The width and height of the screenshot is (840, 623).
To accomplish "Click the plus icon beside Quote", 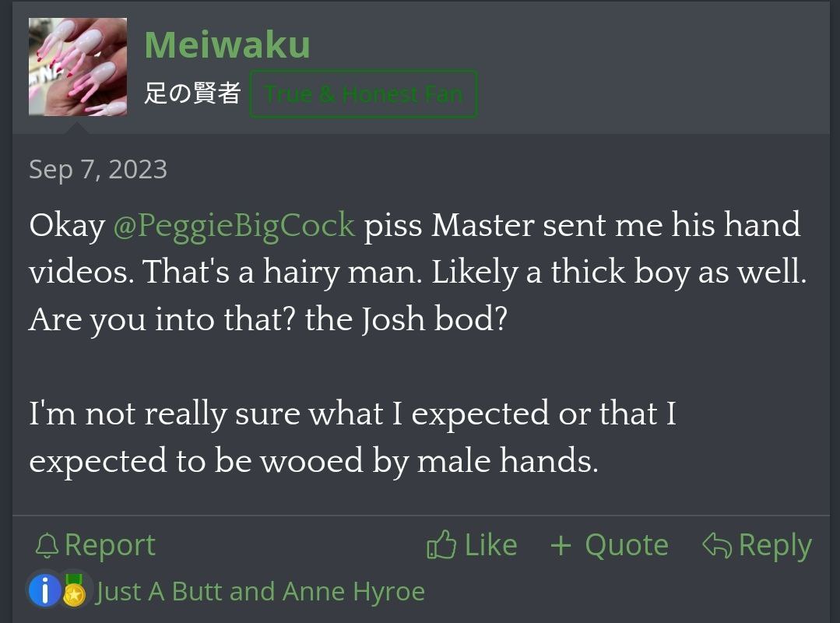I will point(561,547).
